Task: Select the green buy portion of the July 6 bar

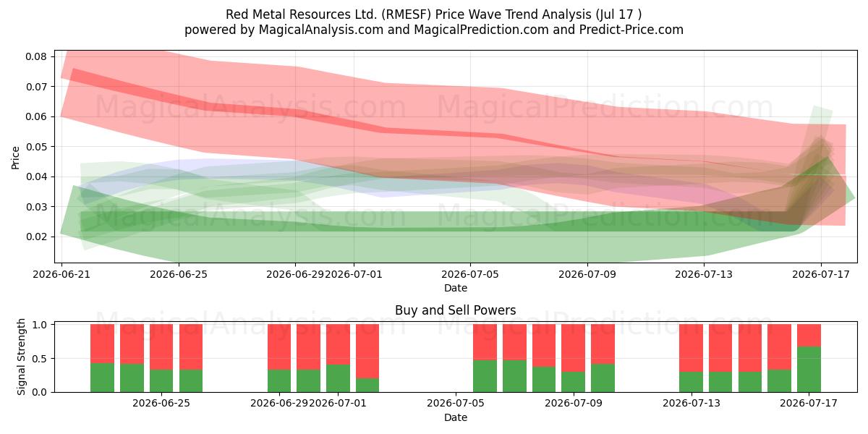Action: click(x=485, y=376)
